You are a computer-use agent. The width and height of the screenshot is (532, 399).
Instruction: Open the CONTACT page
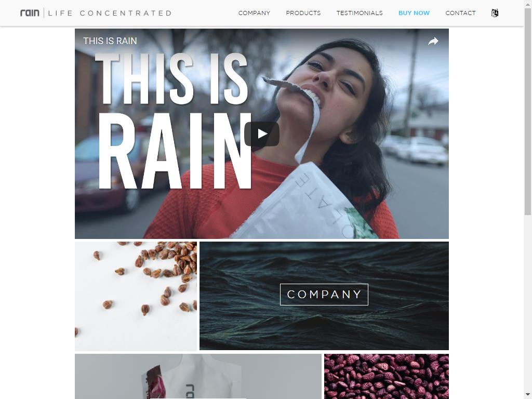[x=460, y=13]
